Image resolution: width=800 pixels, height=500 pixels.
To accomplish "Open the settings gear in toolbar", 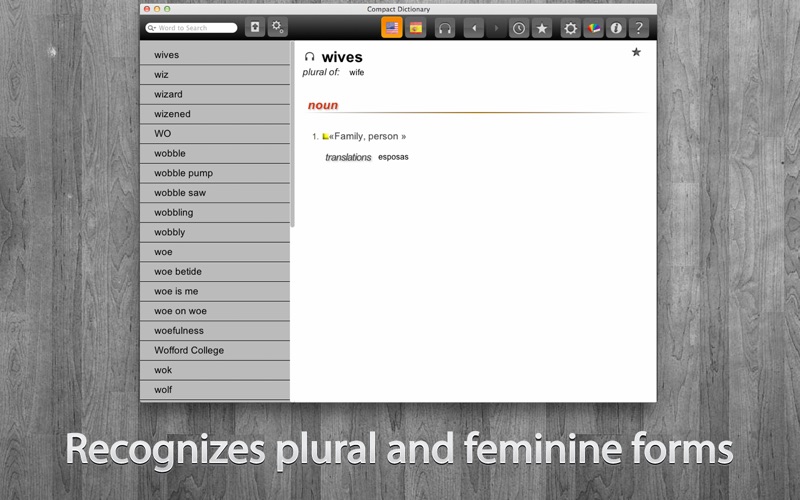I will pyautogui.click(x=570, y=28).
